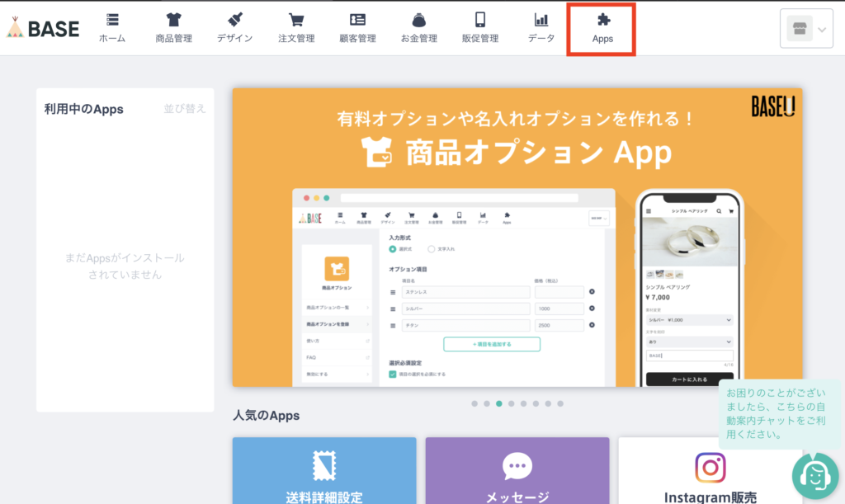
Task: Open the 送料詳細設定 app card
Action: click(324, 471)
